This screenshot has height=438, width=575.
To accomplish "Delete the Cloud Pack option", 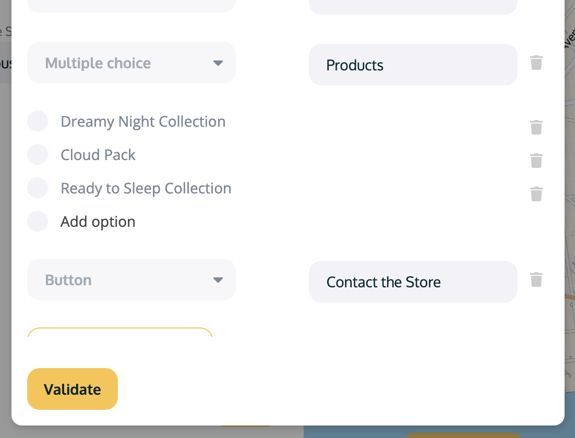I will pyautogui.click(x=536, y=161).
